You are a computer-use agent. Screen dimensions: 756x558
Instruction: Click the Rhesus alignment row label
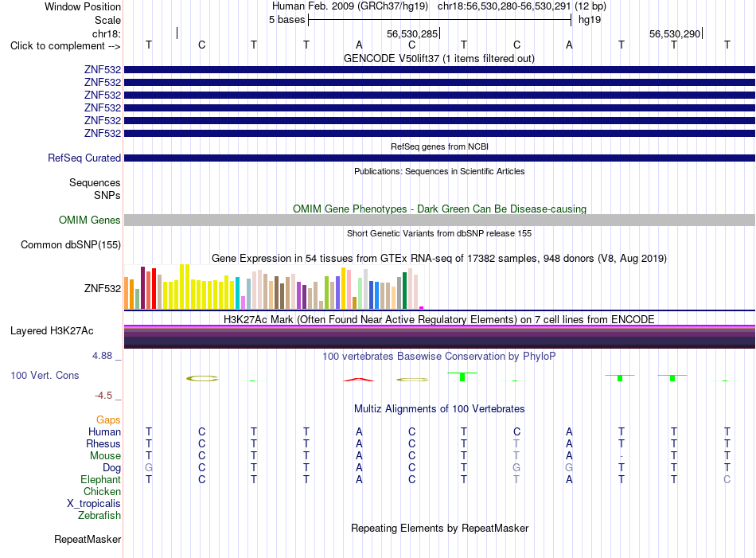[x=103, y=443]
